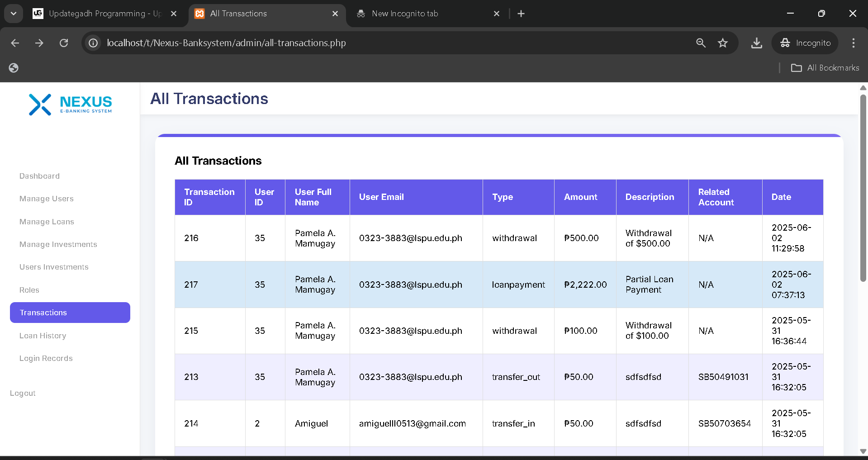The width and height of the screenshot is (868, 460).
Task: Open the browser downloads icon
Action: click(x=756, y=43)
